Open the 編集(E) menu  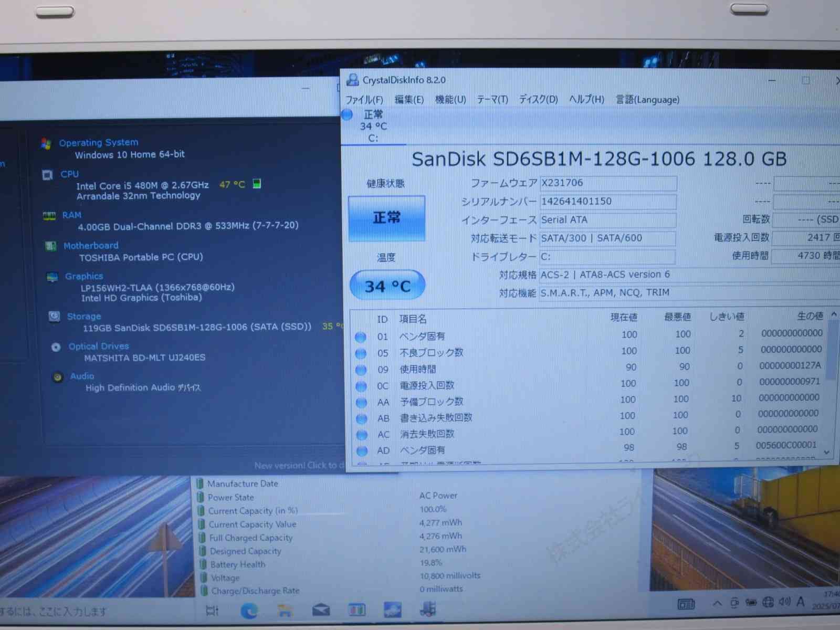[409, 100]
